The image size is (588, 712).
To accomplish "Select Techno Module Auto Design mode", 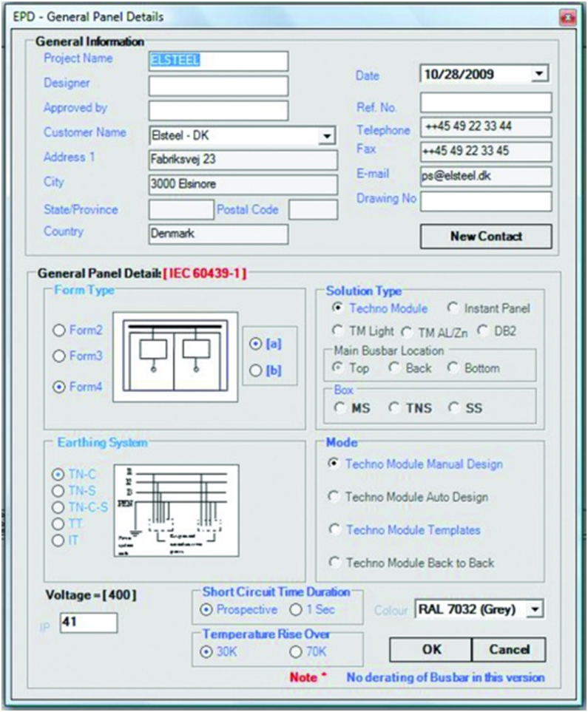I will [334, 497].
